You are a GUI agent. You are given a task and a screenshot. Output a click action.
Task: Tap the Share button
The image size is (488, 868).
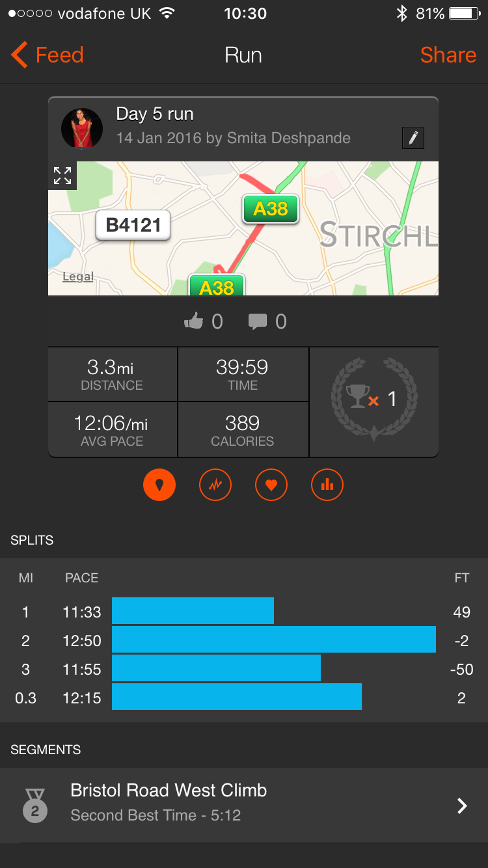pos(448,55)
